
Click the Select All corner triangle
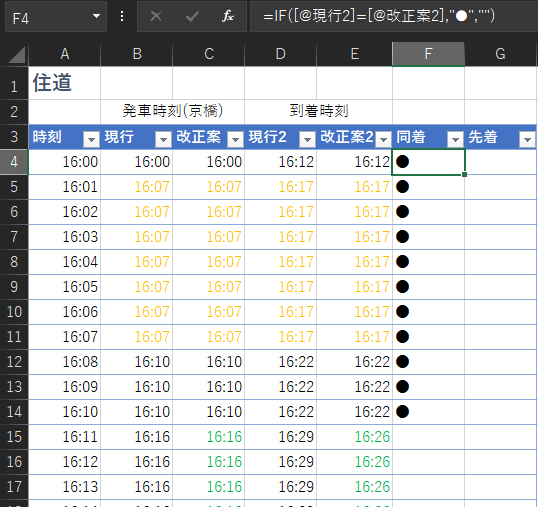click(x=16, y=55)
